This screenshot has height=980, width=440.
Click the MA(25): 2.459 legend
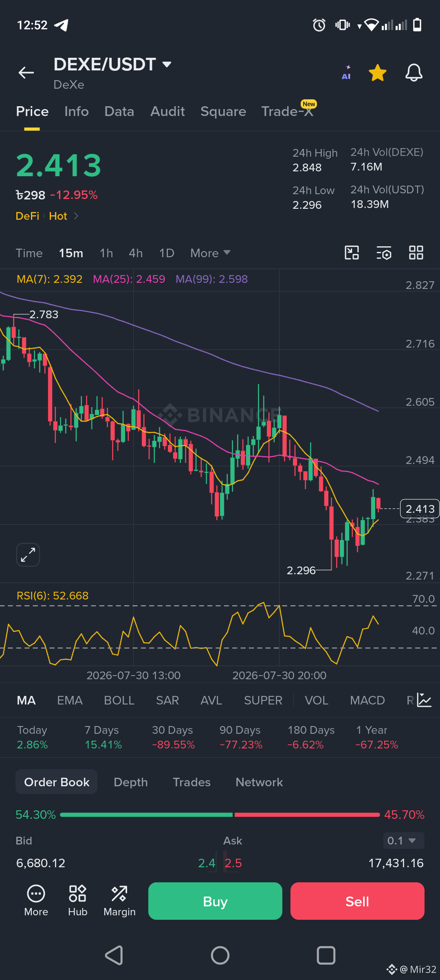pos(129,279)
